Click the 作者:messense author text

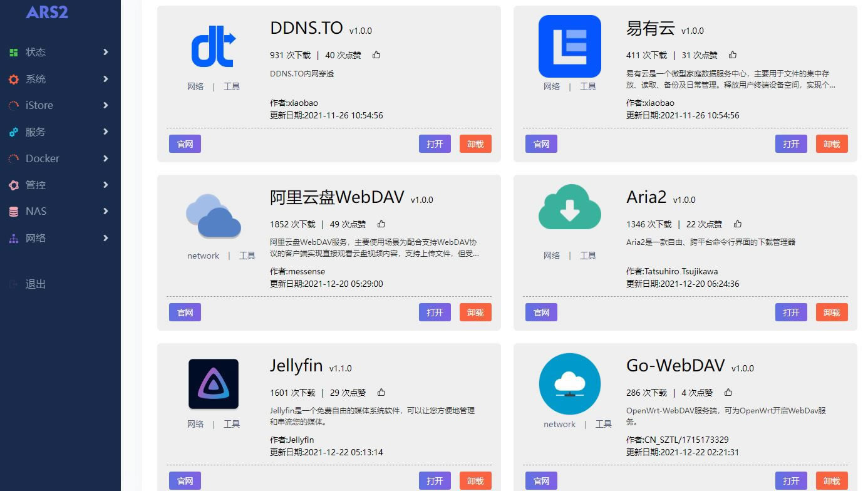[297, 272]
